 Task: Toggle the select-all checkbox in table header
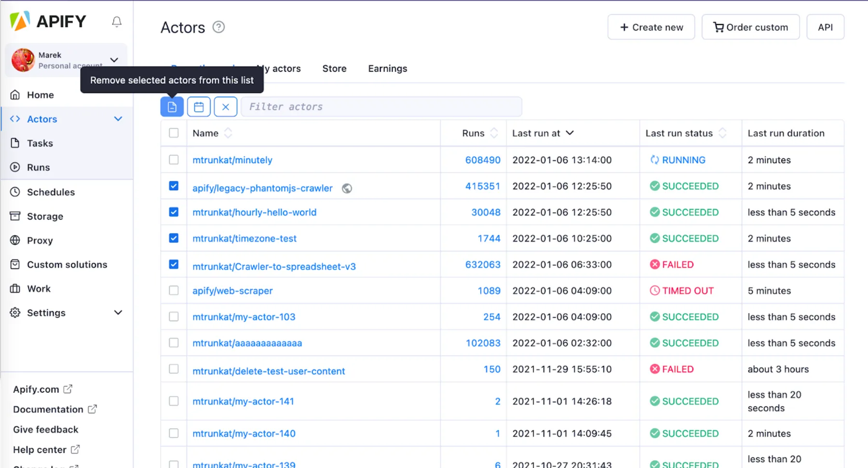point(174,133)
